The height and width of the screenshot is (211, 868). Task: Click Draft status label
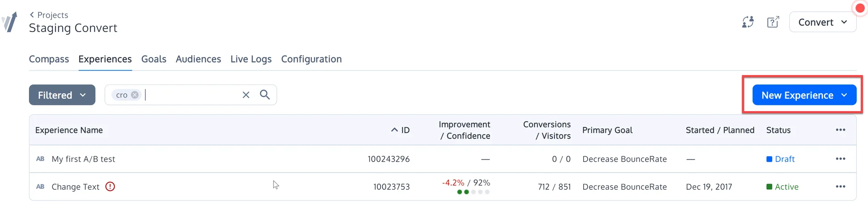click(781, 159)
